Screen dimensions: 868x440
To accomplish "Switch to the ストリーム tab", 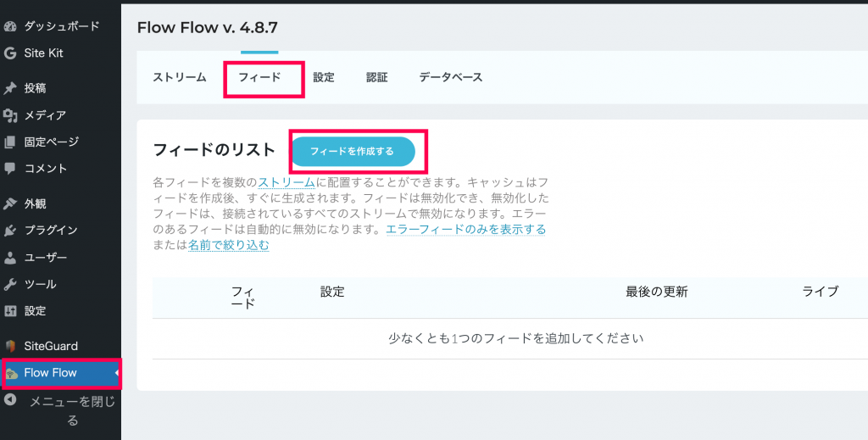I will [x=180, y=77].
